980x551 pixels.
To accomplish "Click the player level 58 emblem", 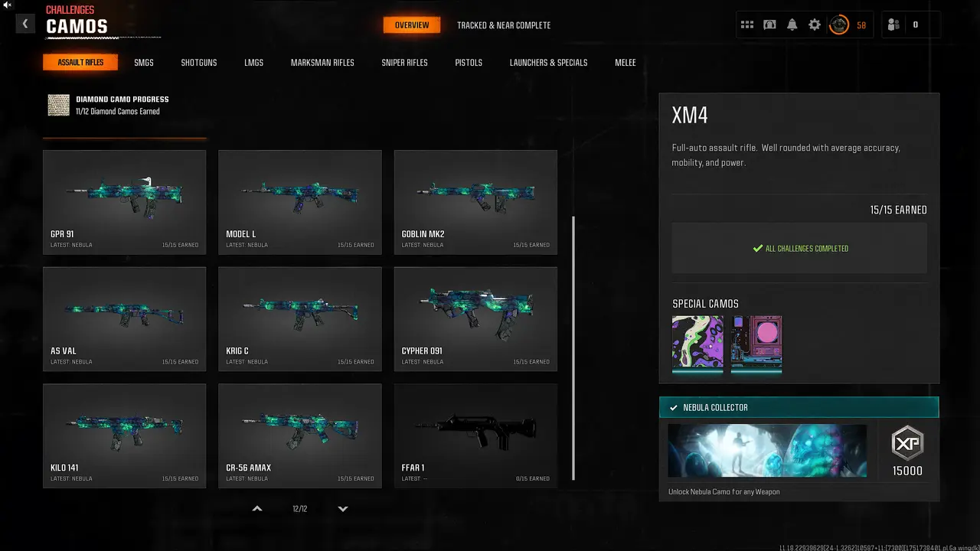I will (x=840, y=25).
